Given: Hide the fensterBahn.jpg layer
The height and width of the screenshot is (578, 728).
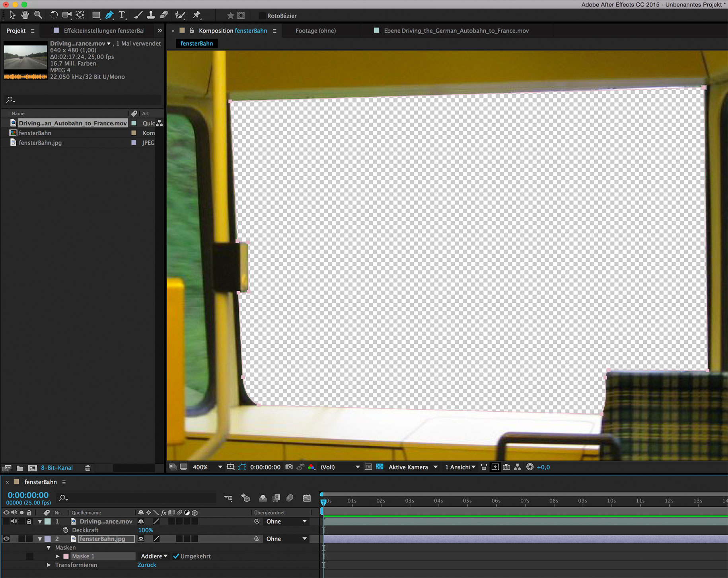Looking at the screenshot, I should (x=6, y=539).
